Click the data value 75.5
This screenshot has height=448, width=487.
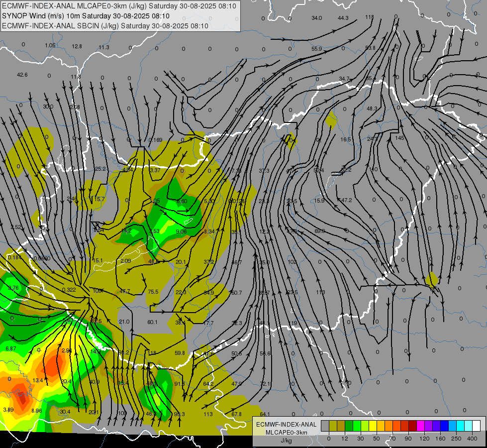[x=153, y=292]
